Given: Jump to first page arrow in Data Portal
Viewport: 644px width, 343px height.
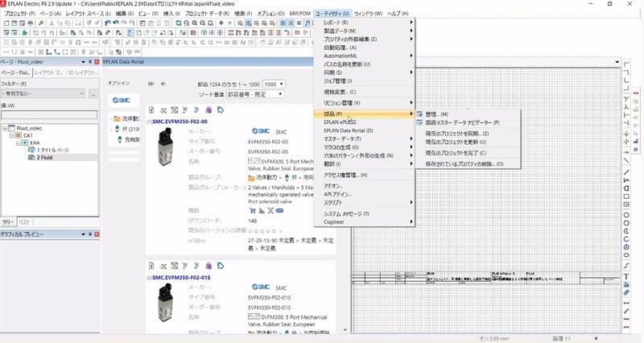Looking at the screenshot, I should (x=151, y=84).
